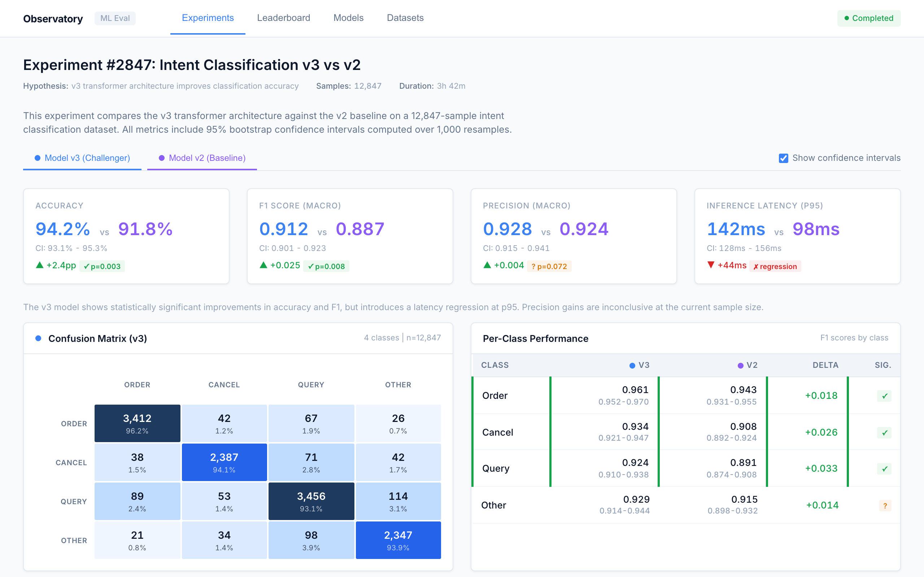Click the DELTA column header

[825, 365]
